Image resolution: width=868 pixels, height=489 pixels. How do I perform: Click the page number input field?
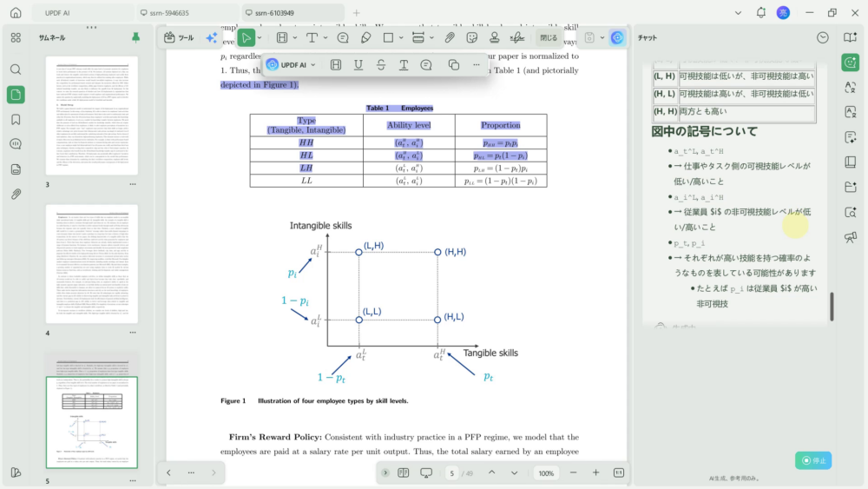[x=451, y=473]
